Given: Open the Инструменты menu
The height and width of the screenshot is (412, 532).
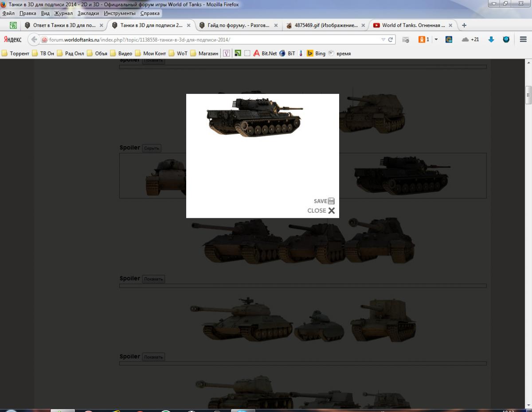Looking at the screenshot, I should (x=120, y=13).
